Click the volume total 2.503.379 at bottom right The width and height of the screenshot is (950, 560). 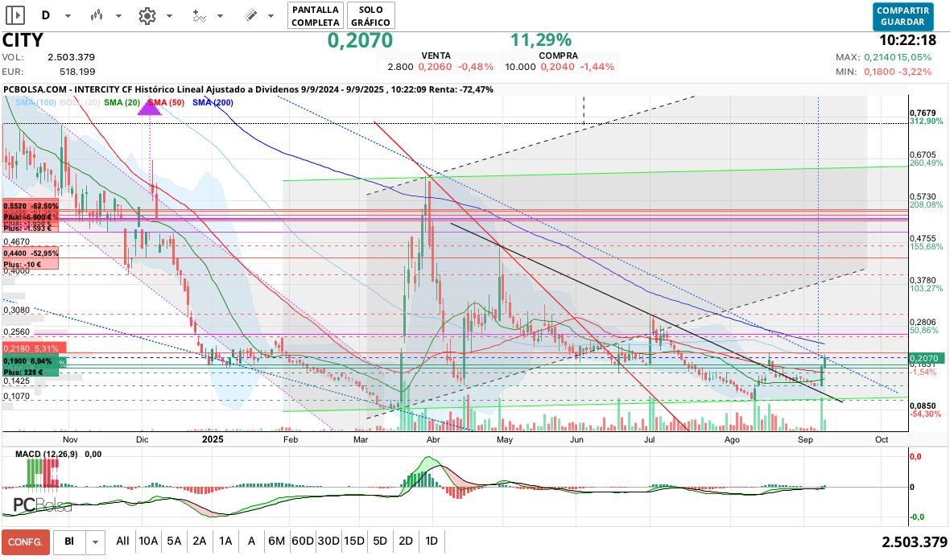click(x=915, y=541)
